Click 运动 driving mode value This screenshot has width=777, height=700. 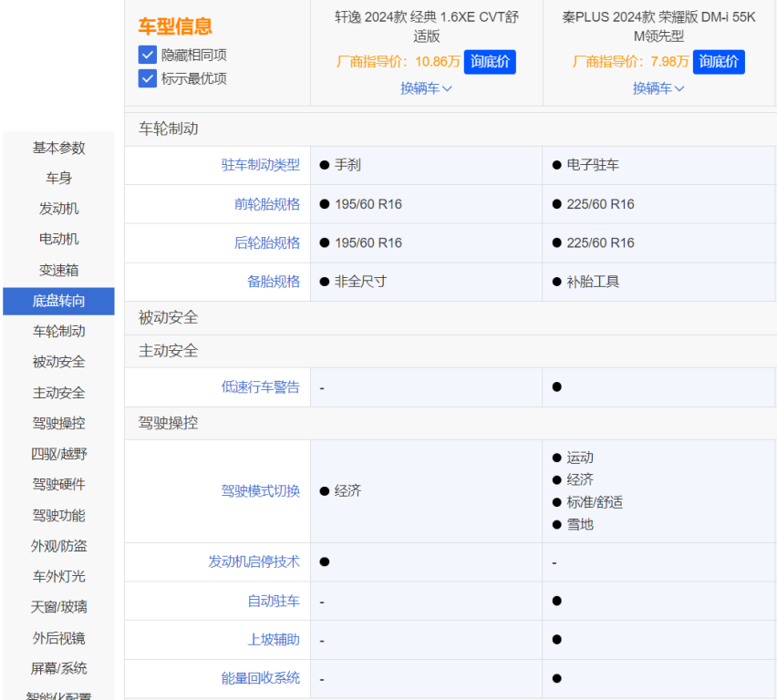point(580,458)
